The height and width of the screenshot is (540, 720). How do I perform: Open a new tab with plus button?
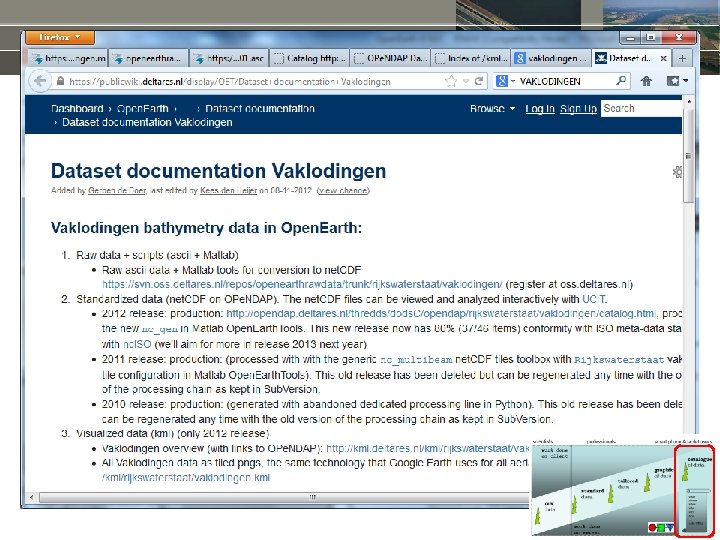[682, 58]
